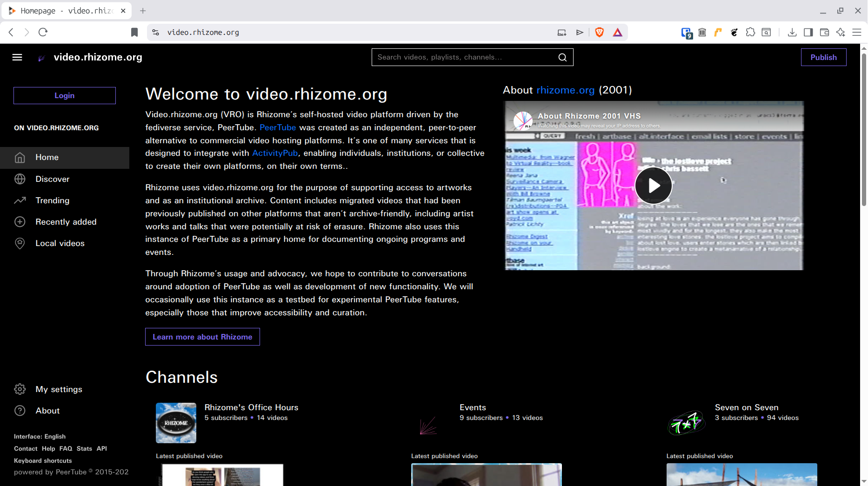
Task: Close the Homepage video.rhizome tab
Action: [x=123, y=10]
